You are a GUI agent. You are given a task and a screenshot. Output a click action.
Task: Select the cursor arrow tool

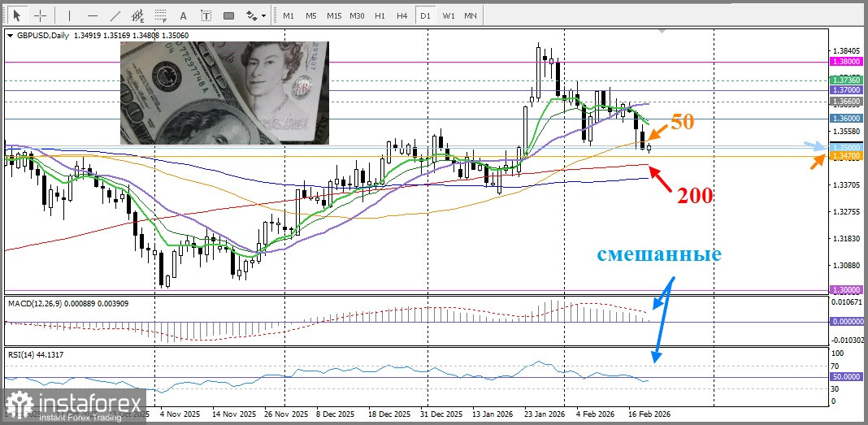click(x=16, y=15)
